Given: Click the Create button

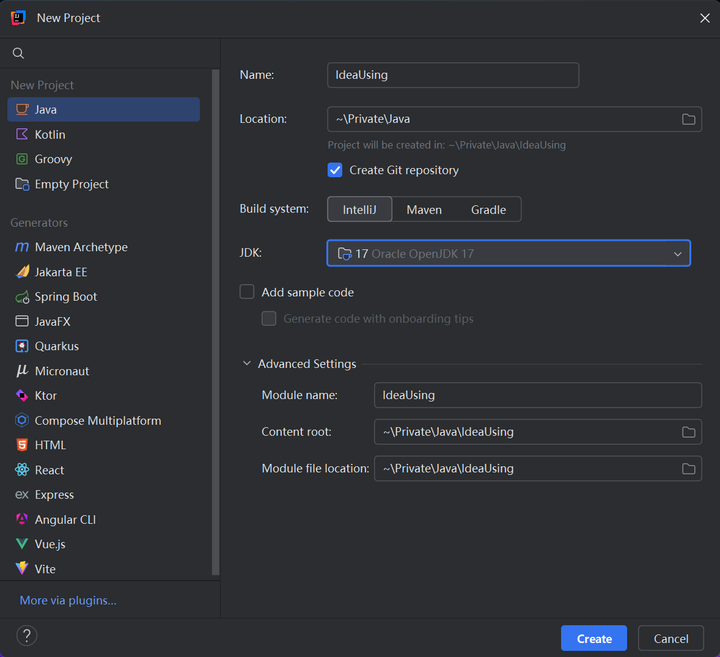Looking at the screenshot, I should tap(594, 638).
